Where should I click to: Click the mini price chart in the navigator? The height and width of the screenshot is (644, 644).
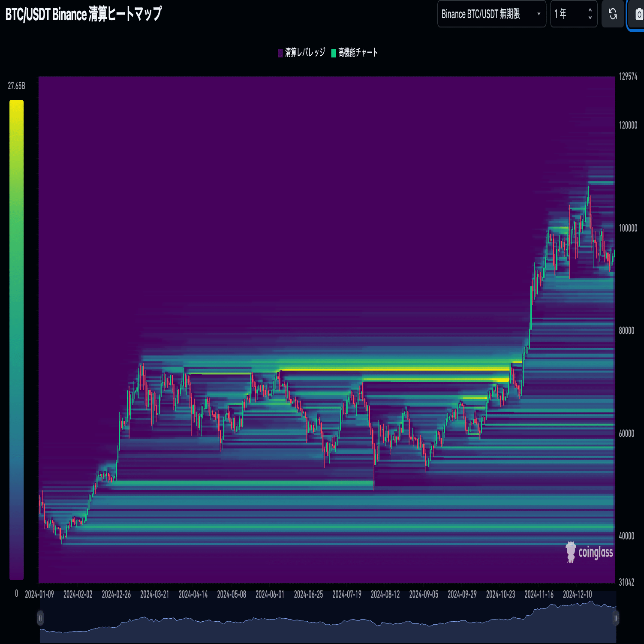point(328,618)
